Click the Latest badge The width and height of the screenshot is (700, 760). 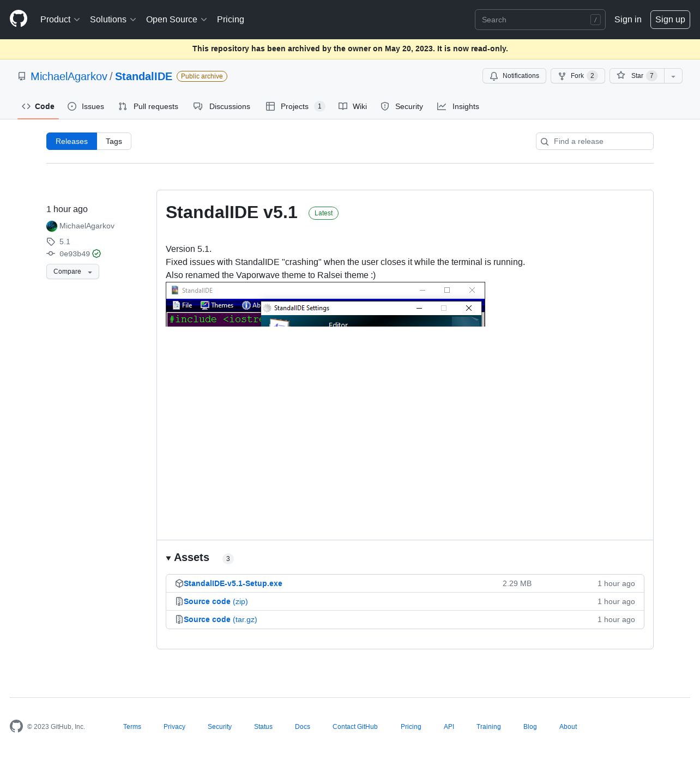pyautogui.click(x=323, y=213)
